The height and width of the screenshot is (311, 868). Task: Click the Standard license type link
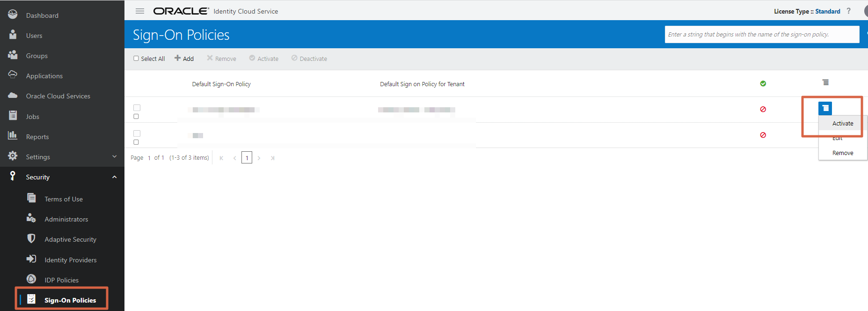point(828,11)
